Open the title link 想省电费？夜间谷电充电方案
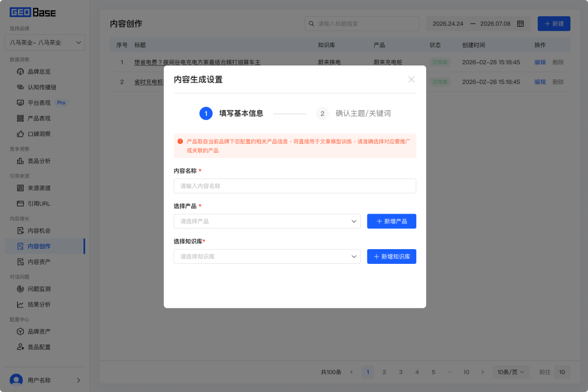 pyautogui.click(x=197, y=62)
